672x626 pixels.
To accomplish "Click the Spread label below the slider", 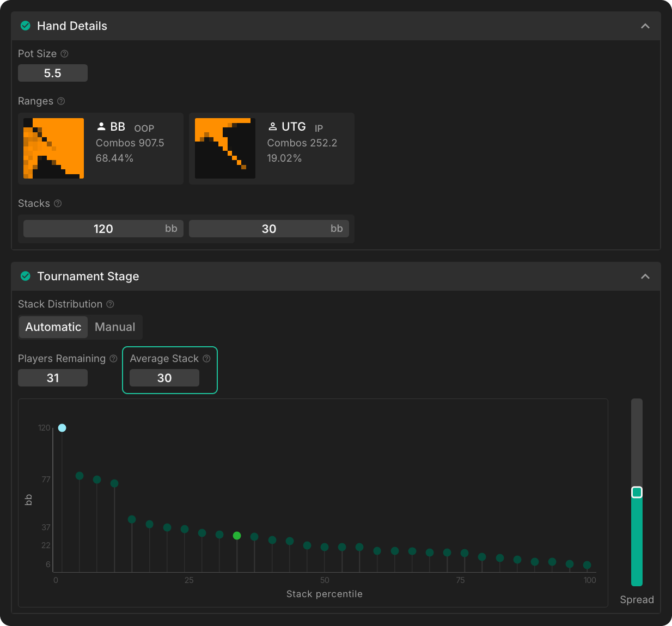I will pyautogui.click(x=637, y=599).
